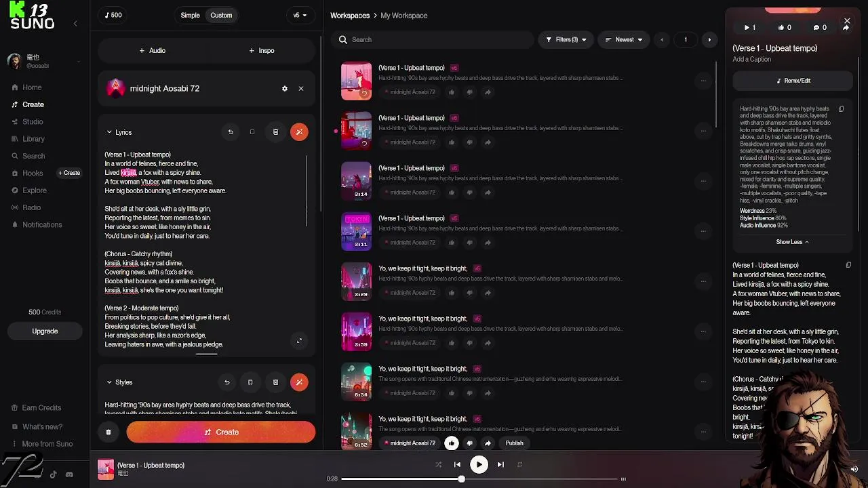Publish the 6:52 song
The image size is (868, 488).
tap(514, 443)
